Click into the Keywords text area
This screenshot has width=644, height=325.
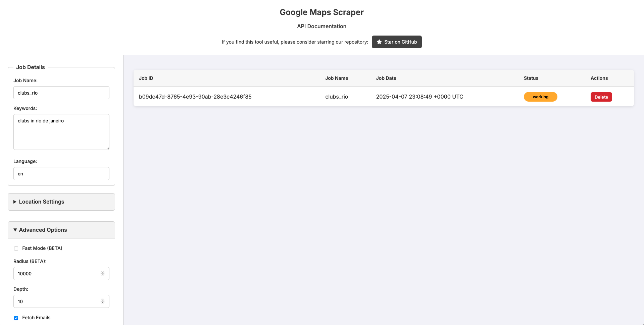(x=61, y=132)
